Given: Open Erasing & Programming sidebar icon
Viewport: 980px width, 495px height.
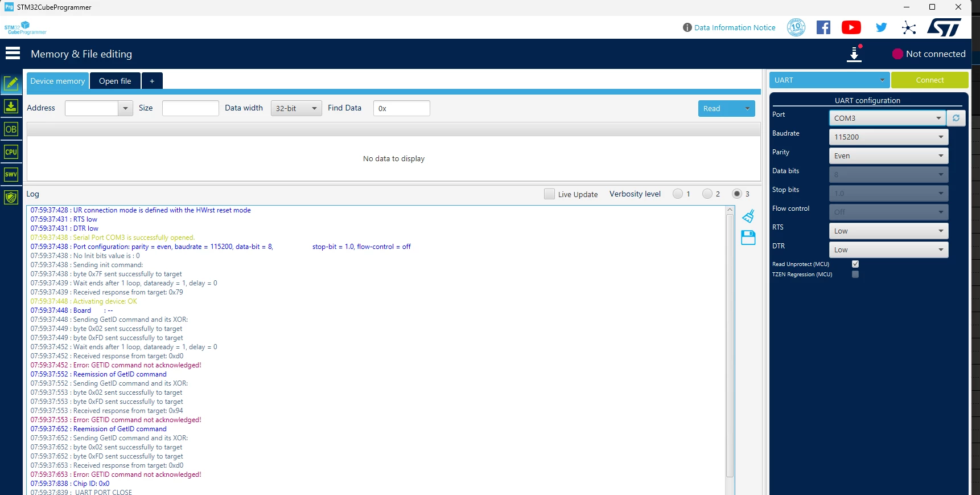Looking at the screenshot, I should [x=11, y=107].
